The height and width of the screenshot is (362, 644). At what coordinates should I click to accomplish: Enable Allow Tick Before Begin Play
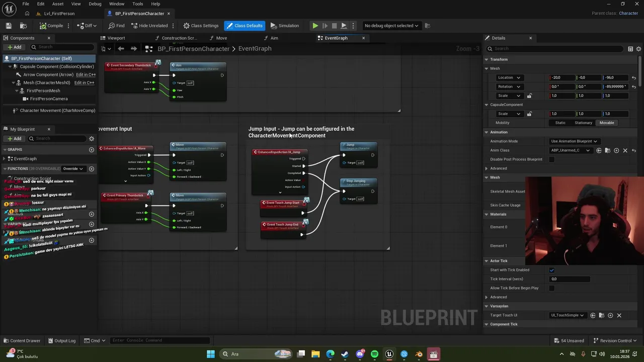point(552,288)
